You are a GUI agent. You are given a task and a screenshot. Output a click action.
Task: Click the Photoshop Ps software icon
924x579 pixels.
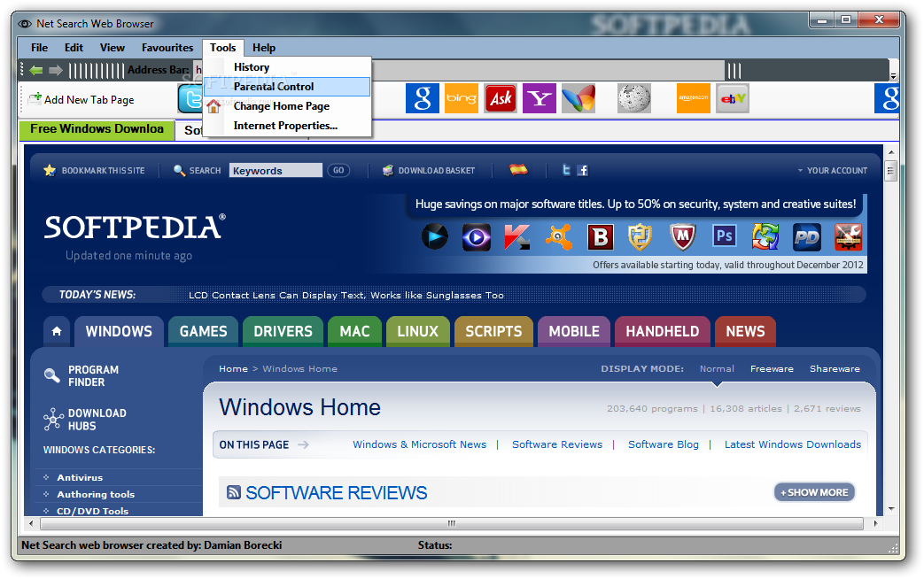tap(724, 236)
